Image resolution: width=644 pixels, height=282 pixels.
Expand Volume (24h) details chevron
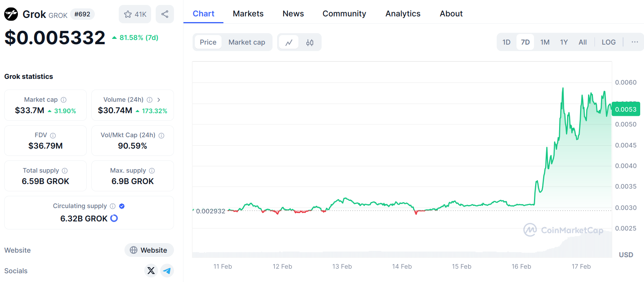[159, 100]
